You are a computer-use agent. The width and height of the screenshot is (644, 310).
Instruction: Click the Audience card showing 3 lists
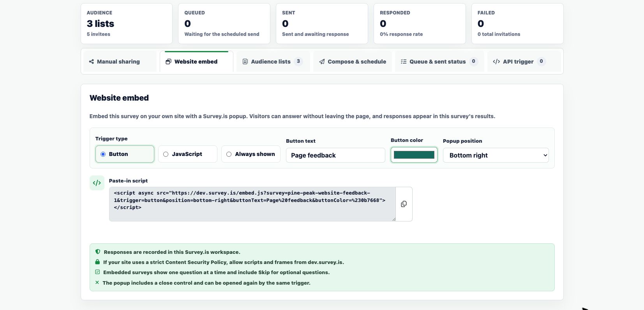(x=127, y=23)
